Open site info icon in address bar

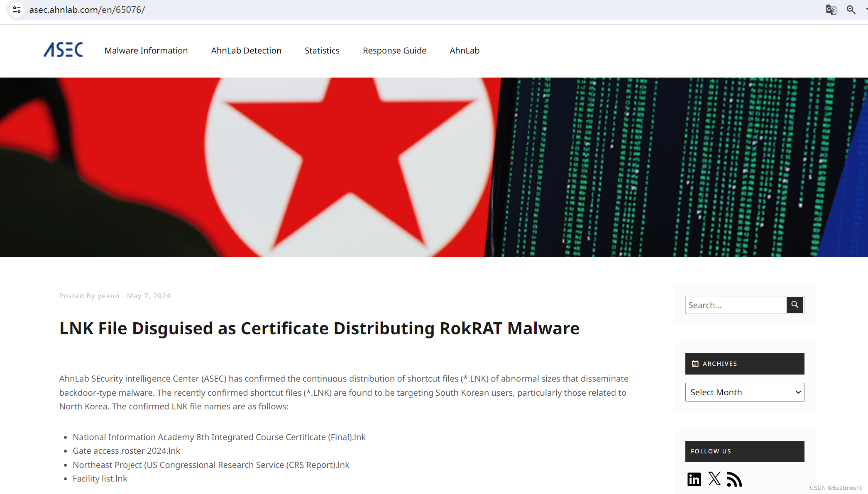pos(17,10)
